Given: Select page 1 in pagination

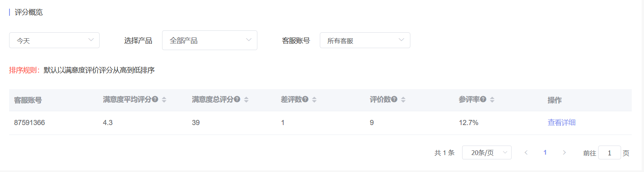Looking at the screenshot, I should tap(545, 153).
